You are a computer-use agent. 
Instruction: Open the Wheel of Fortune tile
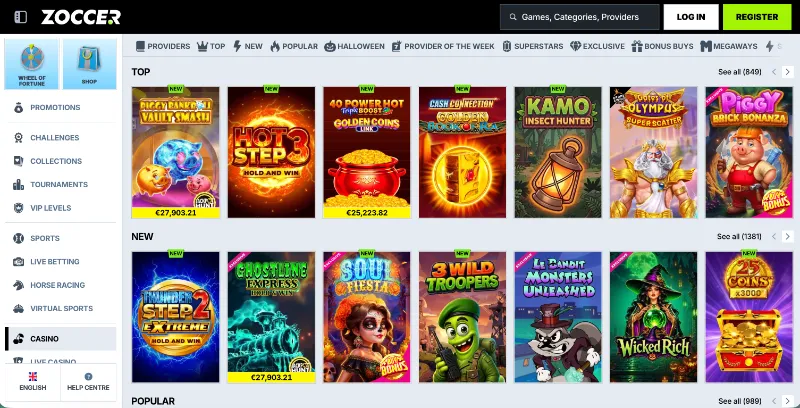(32, 64)
